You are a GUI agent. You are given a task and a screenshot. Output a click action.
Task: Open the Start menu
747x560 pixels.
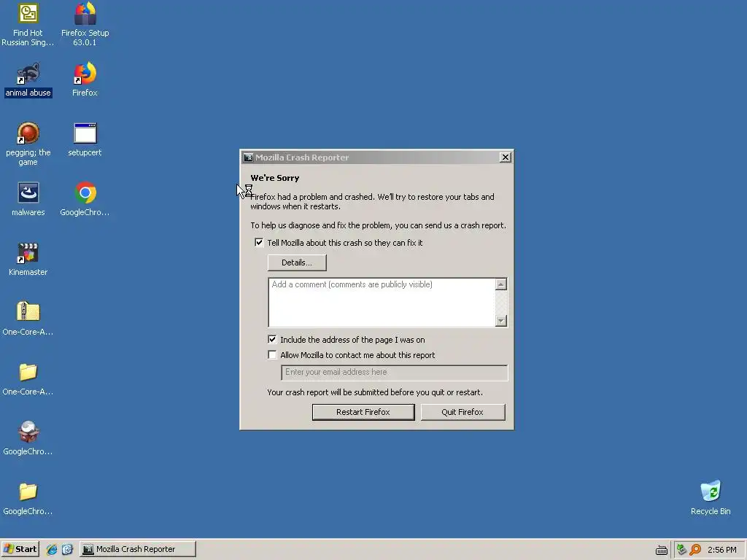click(20, 549)
